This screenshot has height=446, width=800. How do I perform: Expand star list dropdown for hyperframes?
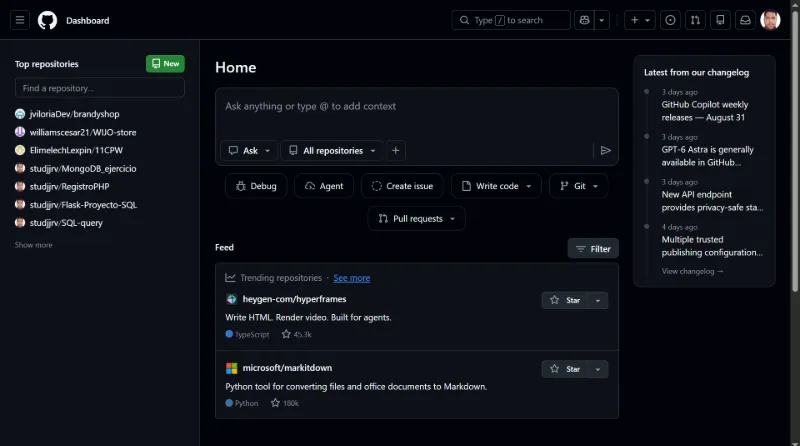[x=597, y=301]
